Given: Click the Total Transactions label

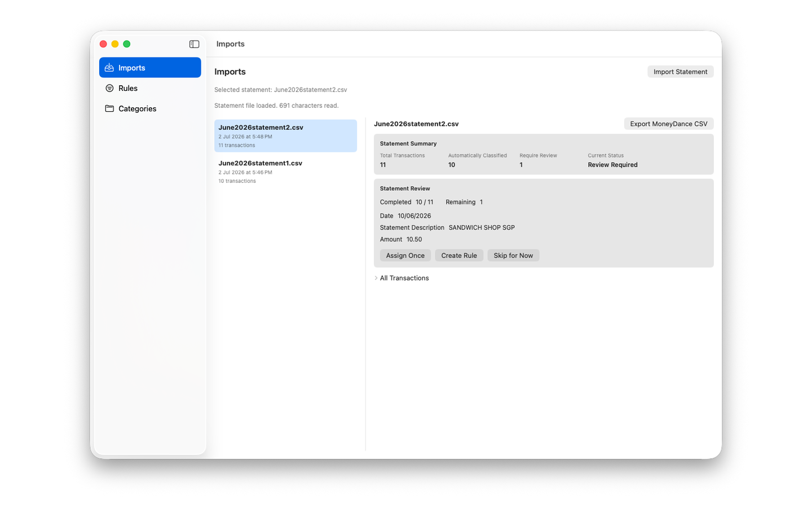Looking at the screenshot, I should (402, 155).
